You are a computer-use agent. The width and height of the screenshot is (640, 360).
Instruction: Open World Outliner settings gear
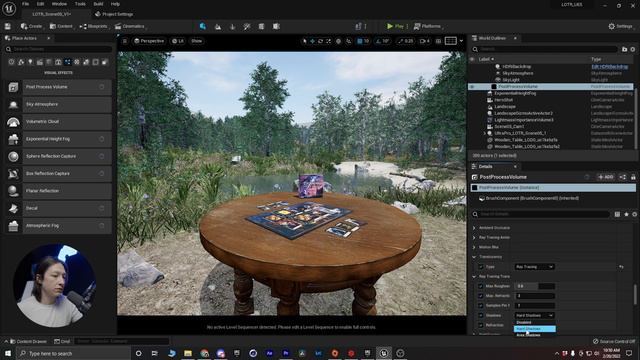(633, 49)
